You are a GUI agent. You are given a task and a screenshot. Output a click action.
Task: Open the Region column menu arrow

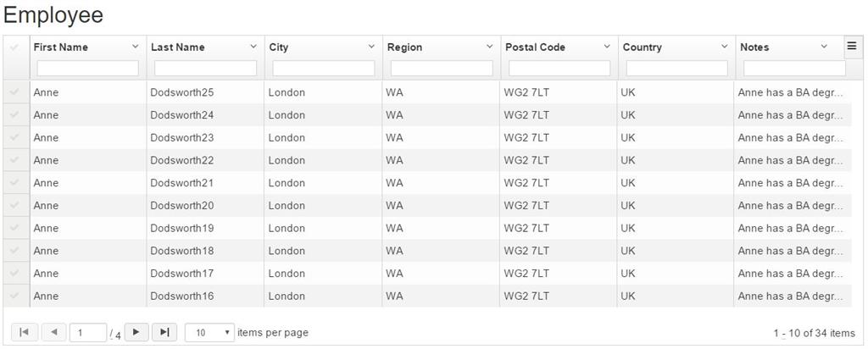[x=489, y=47]
